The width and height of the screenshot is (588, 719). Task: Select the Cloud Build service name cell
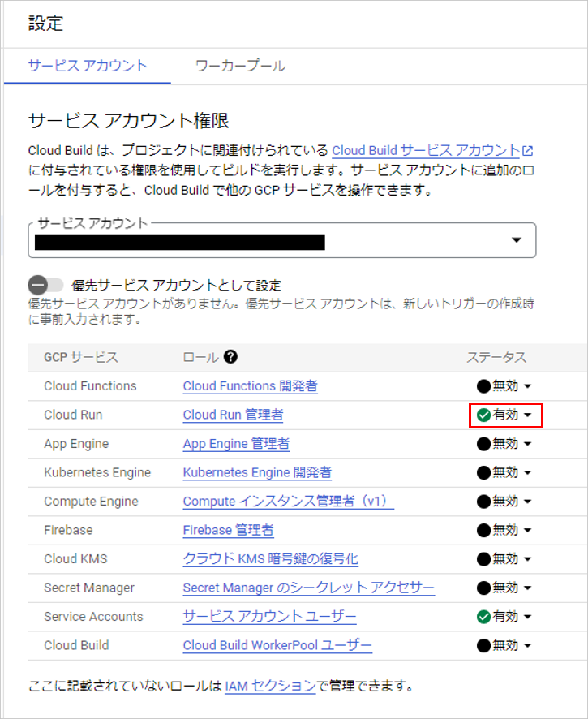click(x=76, y=646)
